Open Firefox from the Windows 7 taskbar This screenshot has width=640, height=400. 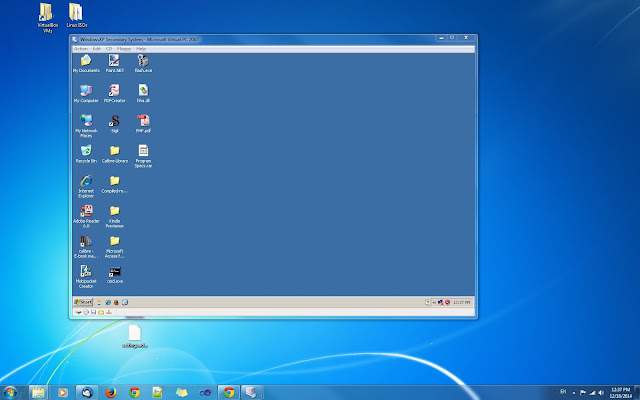pyautogui.click(x=110, y=393)
